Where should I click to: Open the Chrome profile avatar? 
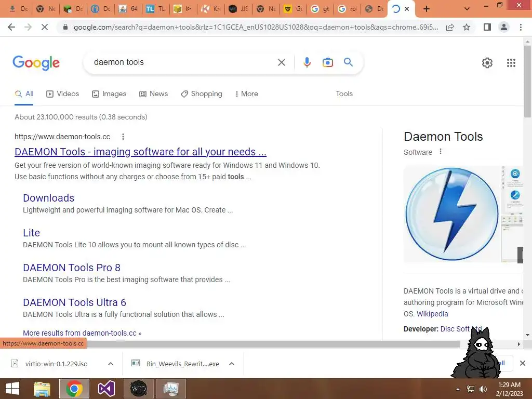tap(504, 27)
